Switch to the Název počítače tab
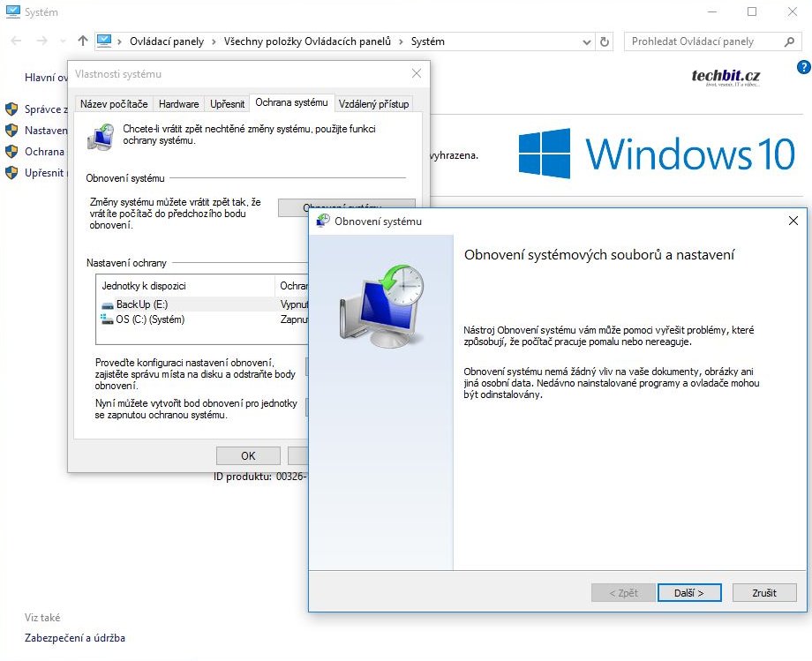The height and width of the screenshot is (661, 812). (x=114, y=104)
